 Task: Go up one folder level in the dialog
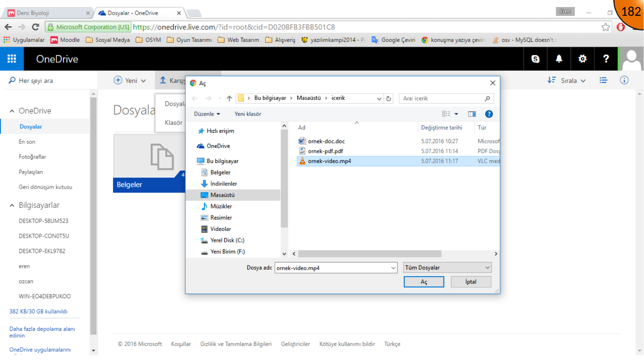(x=229, y=98)
